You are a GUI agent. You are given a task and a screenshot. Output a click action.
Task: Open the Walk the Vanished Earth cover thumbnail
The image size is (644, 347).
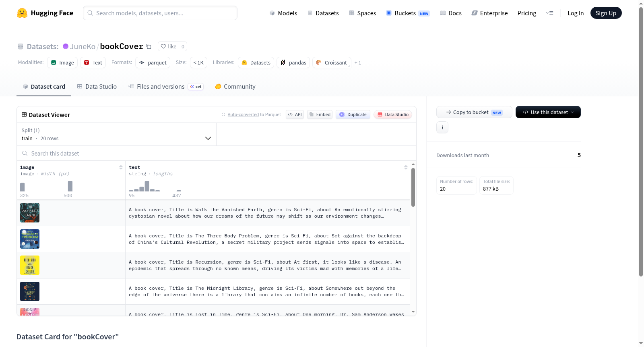30,213
